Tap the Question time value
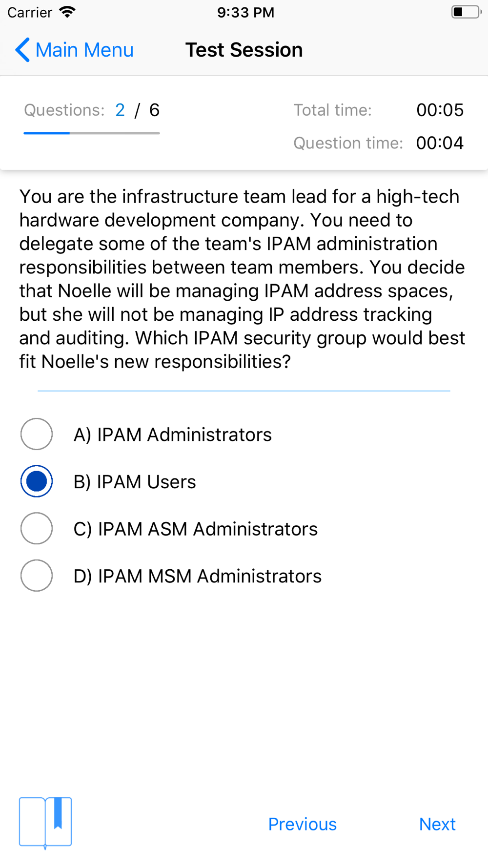Image resolution: width=488 pixels, height=868 pixels. coord(440,143)
